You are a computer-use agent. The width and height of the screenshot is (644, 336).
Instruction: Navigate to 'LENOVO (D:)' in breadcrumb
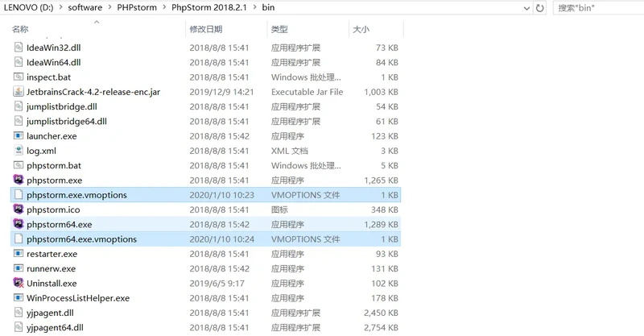[29, 8]
